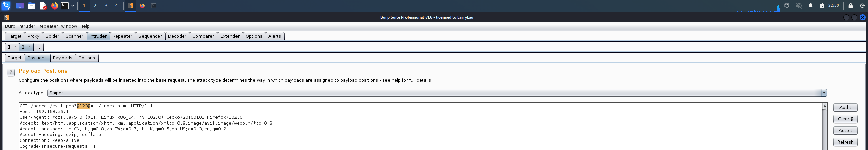This screenshot has height=150, width=868.
Task: Launch Firefox from the panel launcher
Action: point(54,6)
